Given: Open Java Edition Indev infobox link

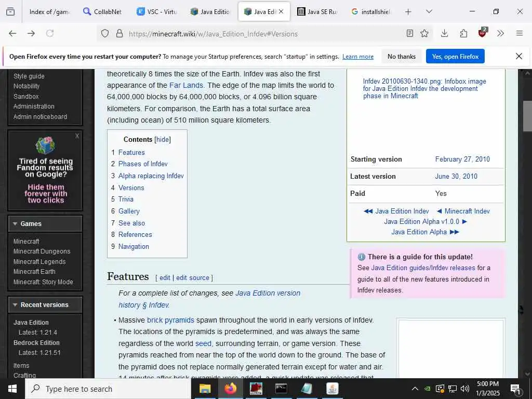Looking at the screenshot, I should click(x=402, y=211).
